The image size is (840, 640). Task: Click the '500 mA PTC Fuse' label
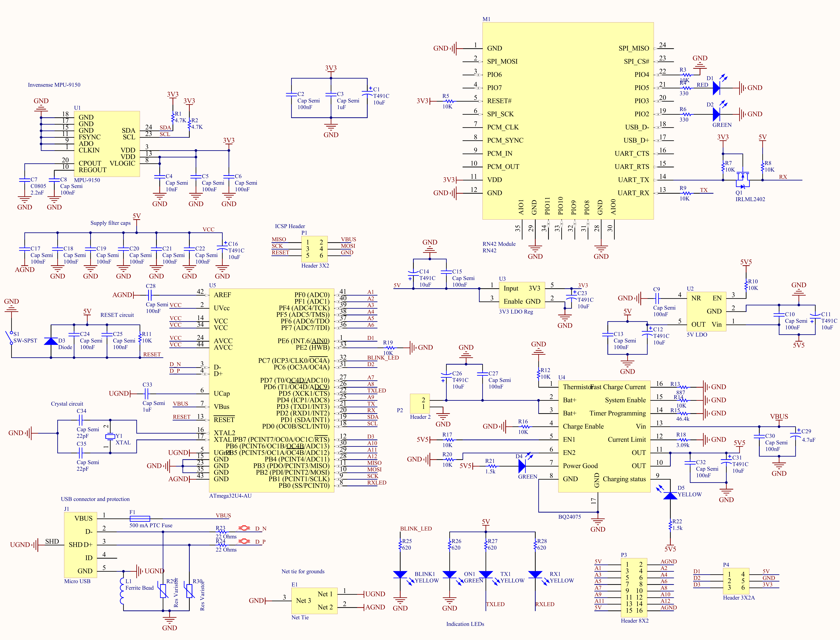click(151, 525)
